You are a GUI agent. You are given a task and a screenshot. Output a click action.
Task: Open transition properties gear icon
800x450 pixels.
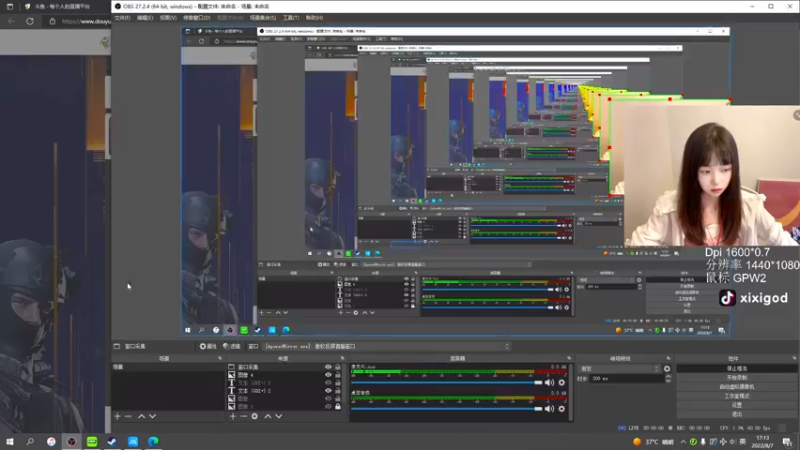[x=667, y=369]
